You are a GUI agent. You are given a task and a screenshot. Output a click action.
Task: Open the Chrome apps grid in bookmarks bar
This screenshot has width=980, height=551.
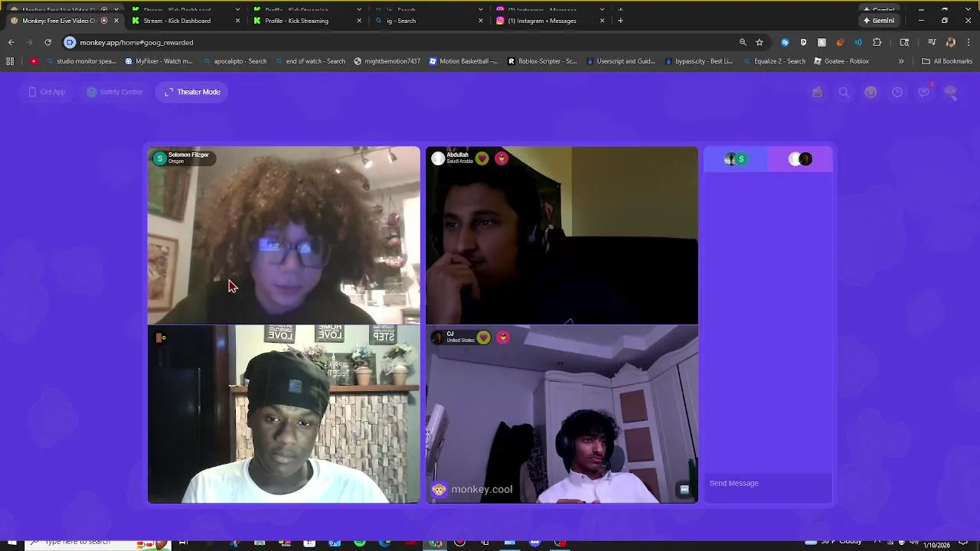click(x=10, y=61)
